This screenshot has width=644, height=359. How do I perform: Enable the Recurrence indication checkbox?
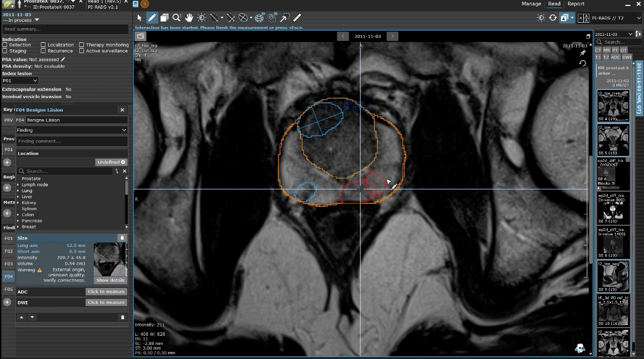pos(43,51)
